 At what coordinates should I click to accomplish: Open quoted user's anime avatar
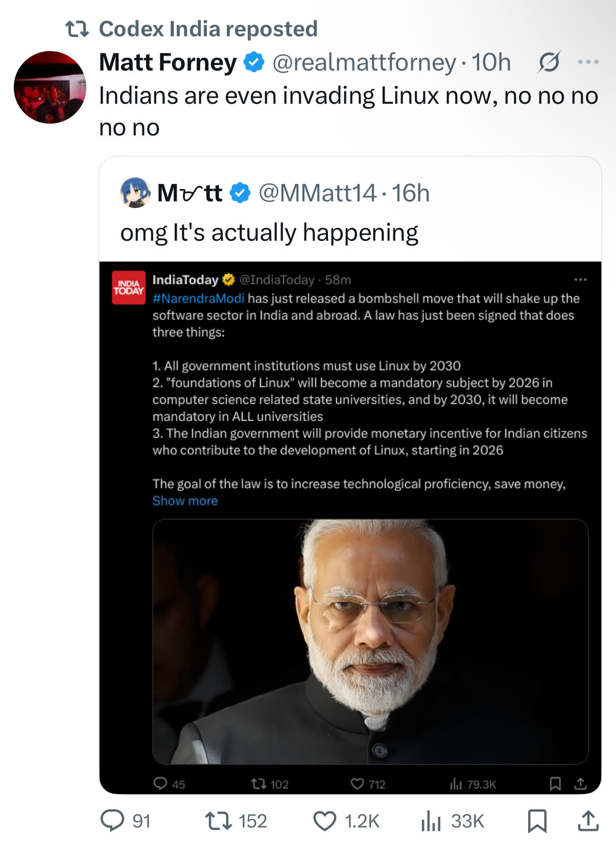135,193
